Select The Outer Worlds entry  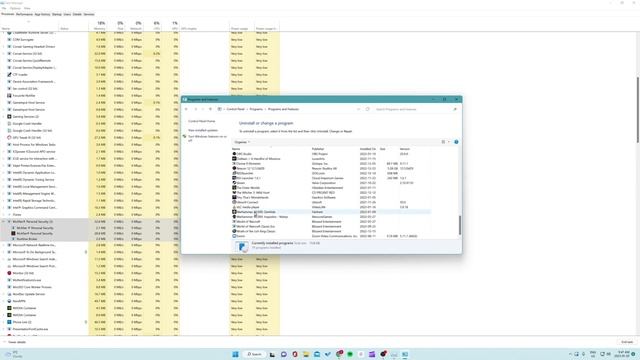coord(331,188)
